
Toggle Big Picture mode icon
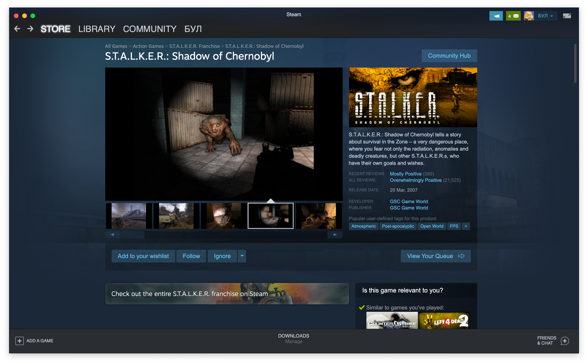[x=567, y=16]
